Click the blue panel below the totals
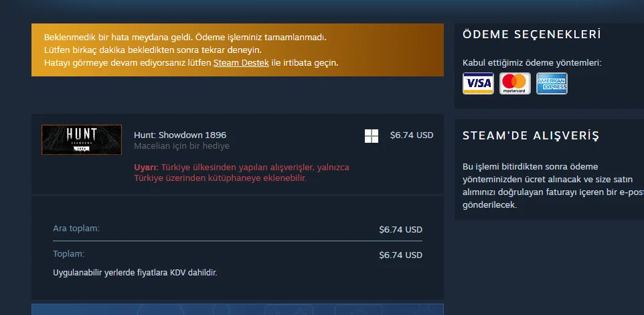Image resolution: width=644 pixels, height=315 pixels. 238,309
